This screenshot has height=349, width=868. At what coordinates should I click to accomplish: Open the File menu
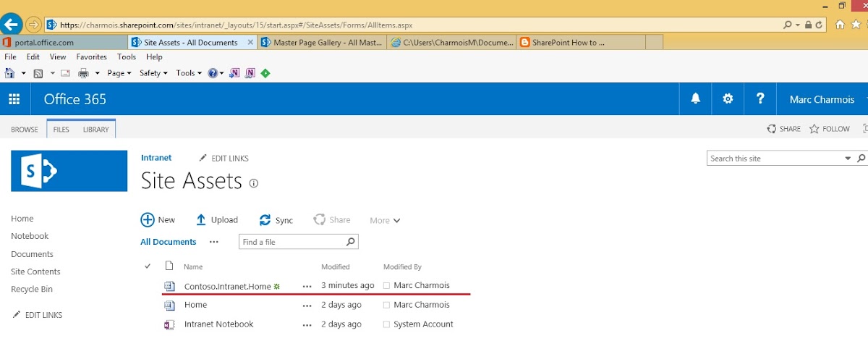point(11,57)
